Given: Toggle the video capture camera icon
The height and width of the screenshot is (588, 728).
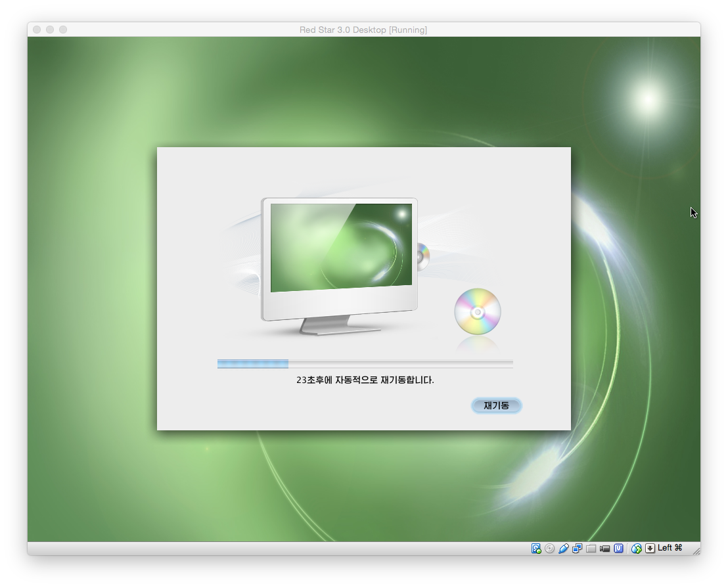Looking at the screenshot, I should point(605,549).
